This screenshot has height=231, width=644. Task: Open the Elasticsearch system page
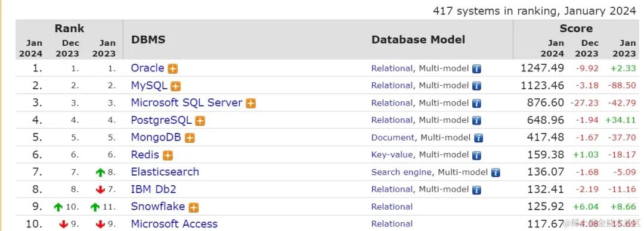165,172
